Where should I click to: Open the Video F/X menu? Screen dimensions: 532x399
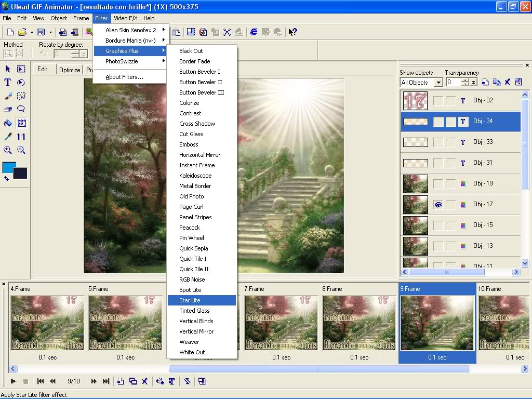pyautogui.click(x=126, y=18)
